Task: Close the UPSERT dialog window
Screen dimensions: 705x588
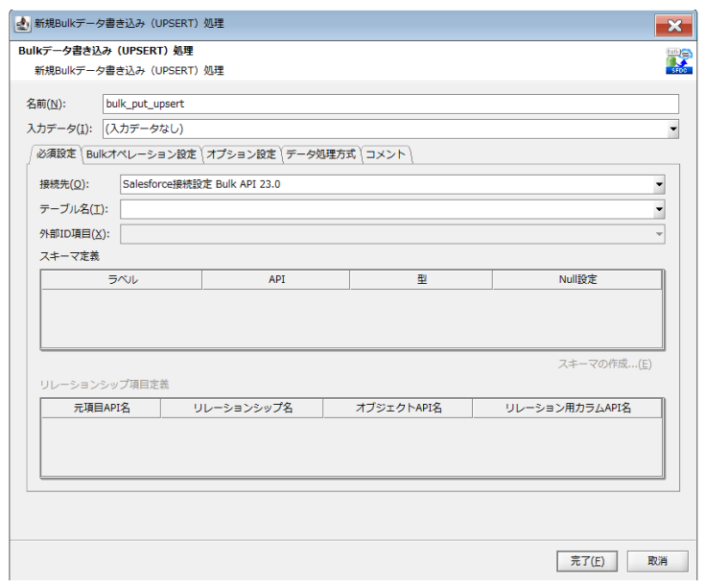Action: point(674,26)
